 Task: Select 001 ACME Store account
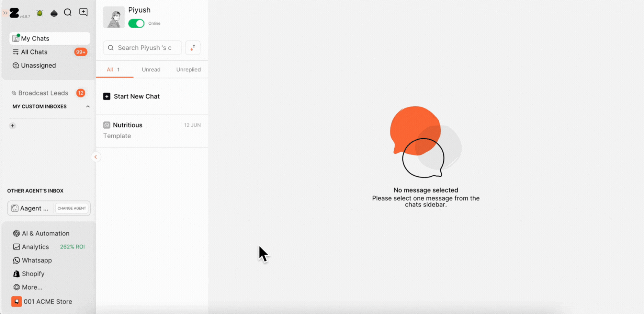click(x=42, y=302)
